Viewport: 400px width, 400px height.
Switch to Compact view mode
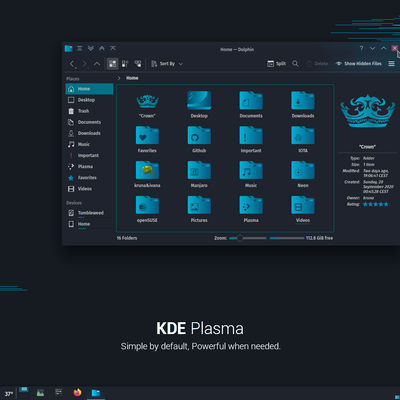[125, 64]
